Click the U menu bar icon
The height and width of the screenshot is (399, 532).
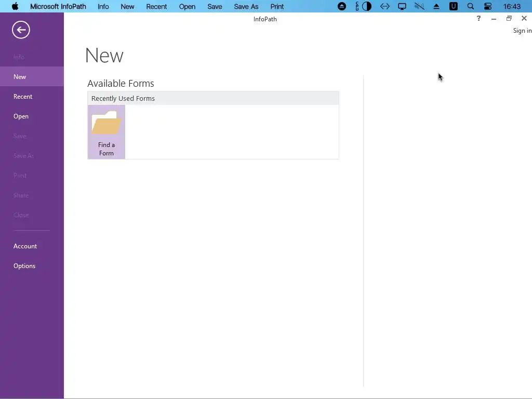(453, 6)
